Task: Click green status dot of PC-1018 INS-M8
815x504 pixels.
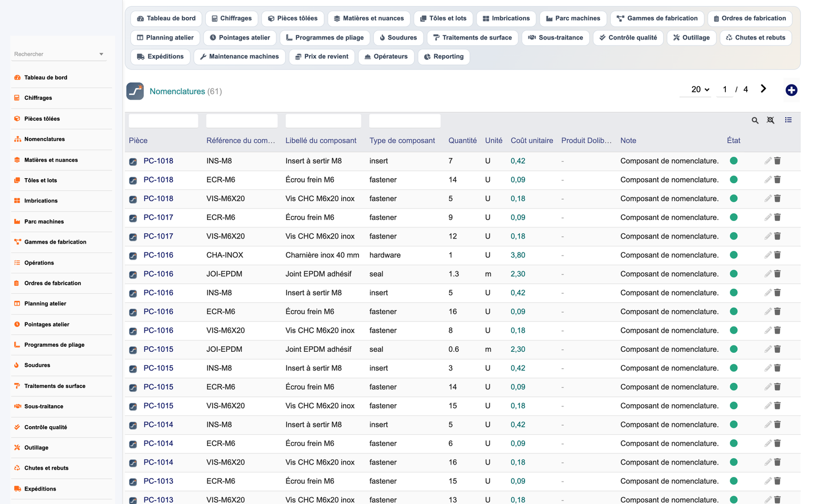Action: coord(734,161)
